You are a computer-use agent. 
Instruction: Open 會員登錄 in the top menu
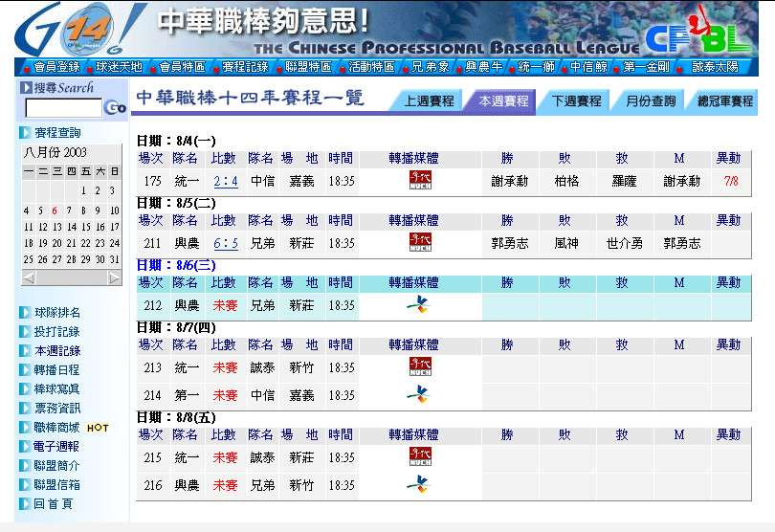pyautogui.click(x=56, y=67)
